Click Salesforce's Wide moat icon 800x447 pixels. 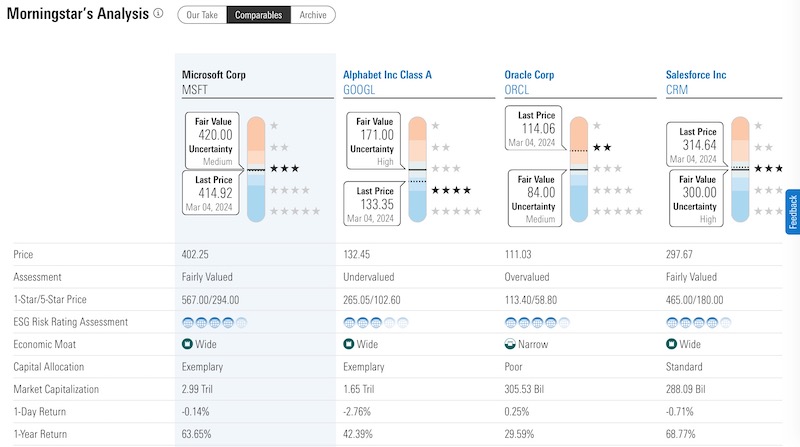click(672, 344)
